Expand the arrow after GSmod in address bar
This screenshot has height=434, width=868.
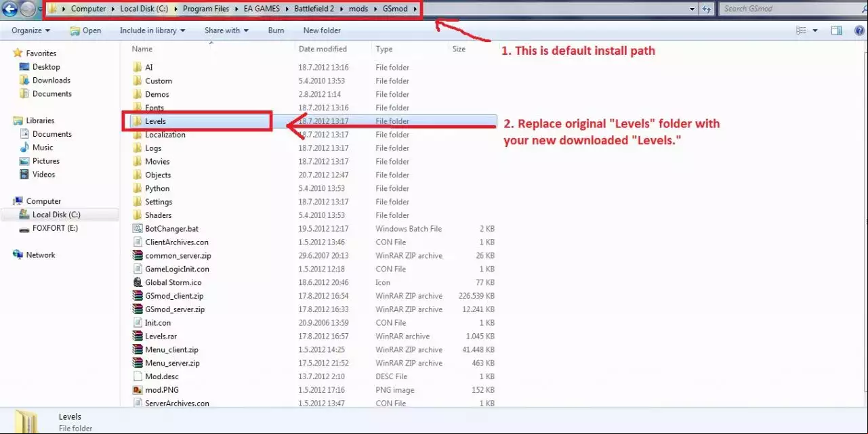click(x=415, y=9)
